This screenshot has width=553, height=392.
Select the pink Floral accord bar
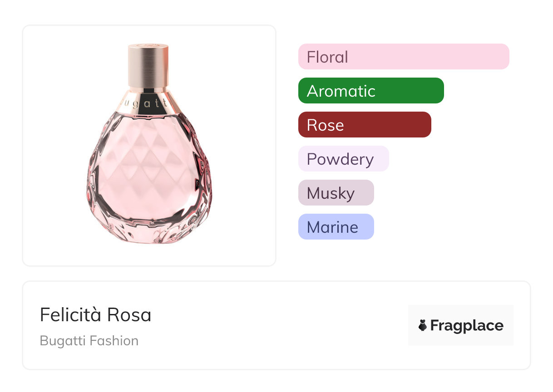(x=403, y=57)
